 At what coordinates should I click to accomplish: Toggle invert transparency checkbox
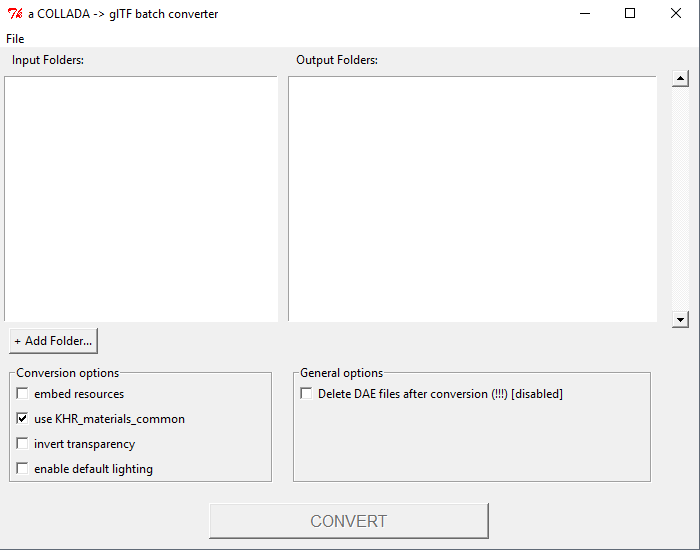(x=22, y=444)
